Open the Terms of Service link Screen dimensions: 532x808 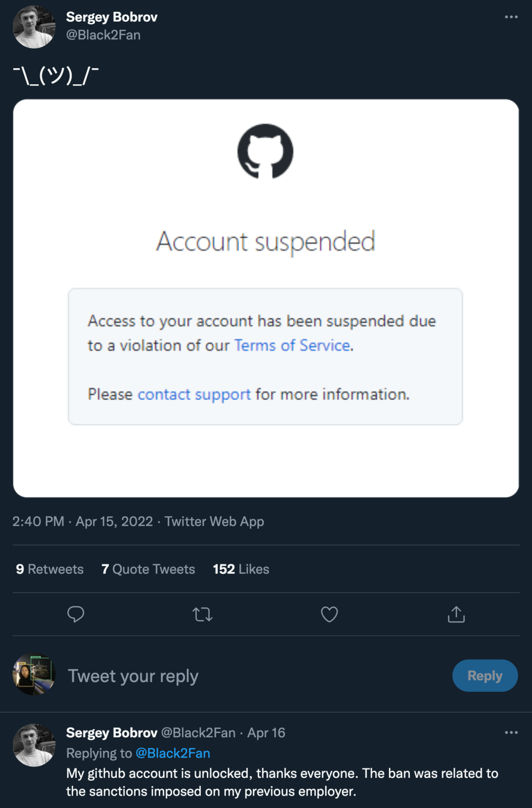[x=292, y=345]
